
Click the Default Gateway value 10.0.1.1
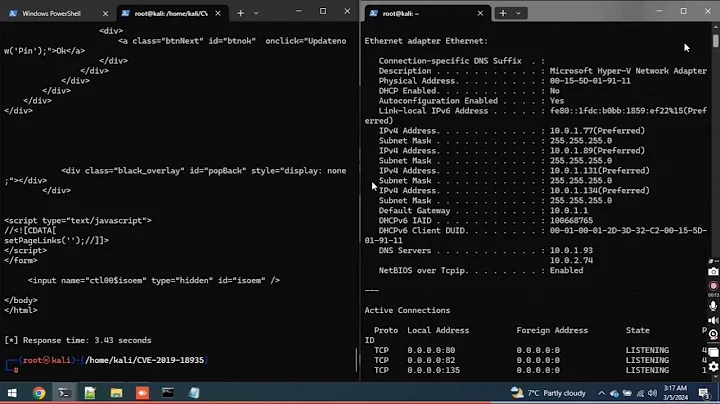point(568,211)
